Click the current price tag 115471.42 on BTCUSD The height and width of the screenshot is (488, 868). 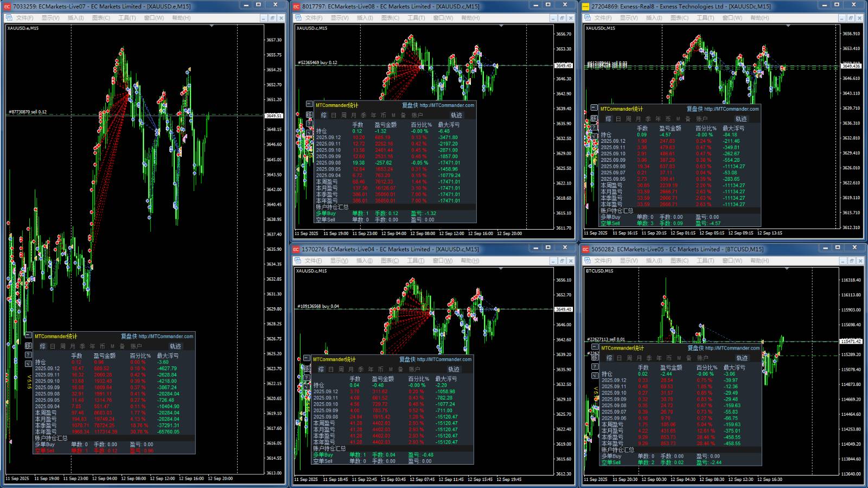pyautogui.click(x=851, y=341)
